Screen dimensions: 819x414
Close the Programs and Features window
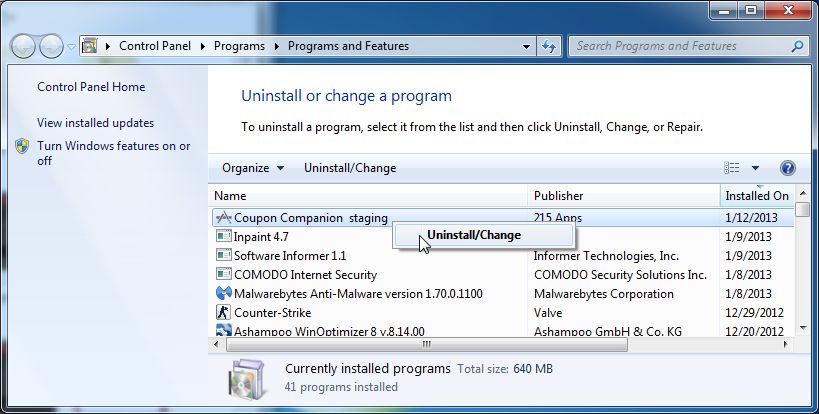788,10
